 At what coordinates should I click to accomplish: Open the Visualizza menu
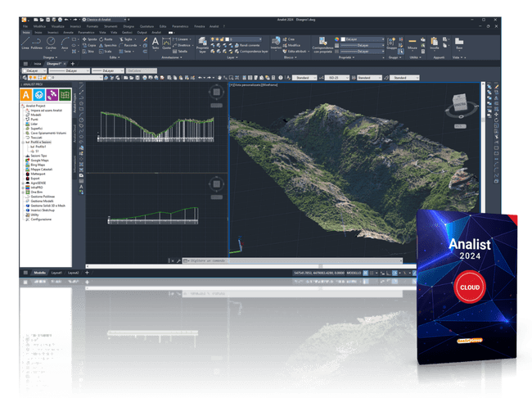click(x=57, y=26)
